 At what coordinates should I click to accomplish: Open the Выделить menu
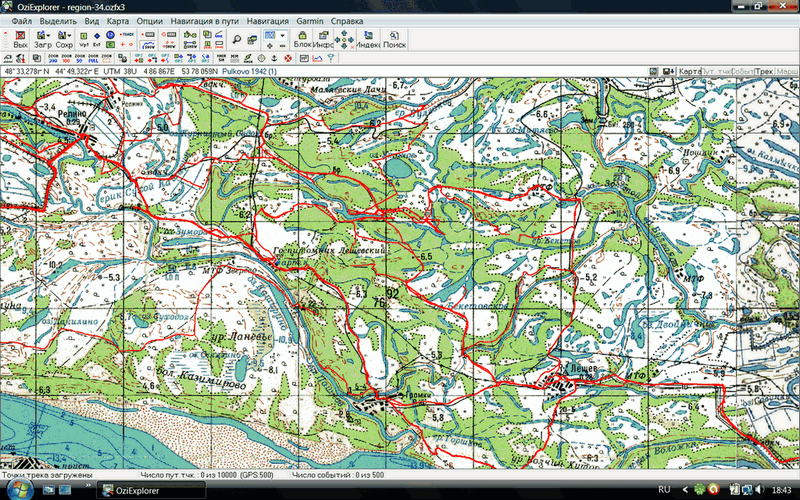coord(58,21)
